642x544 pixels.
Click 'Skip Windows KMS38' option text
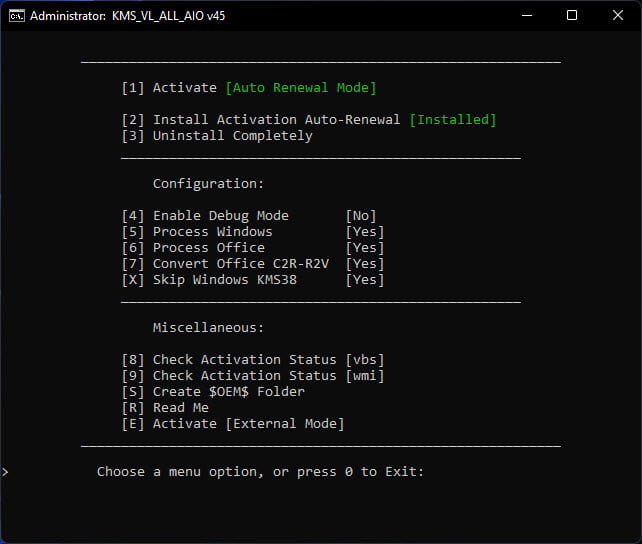coord(225,280)
